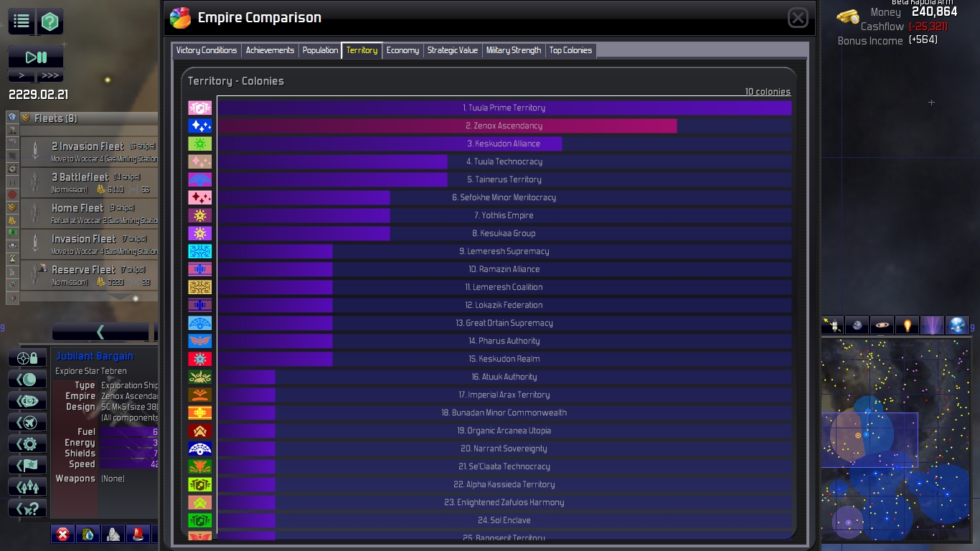Click the green flag icon in left strip
980x551 pixels.
coord(12,233)
